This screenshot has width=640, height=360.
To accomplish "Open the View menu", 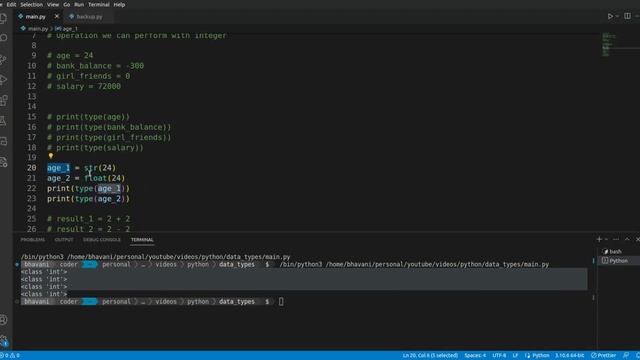I will point(53,4).
